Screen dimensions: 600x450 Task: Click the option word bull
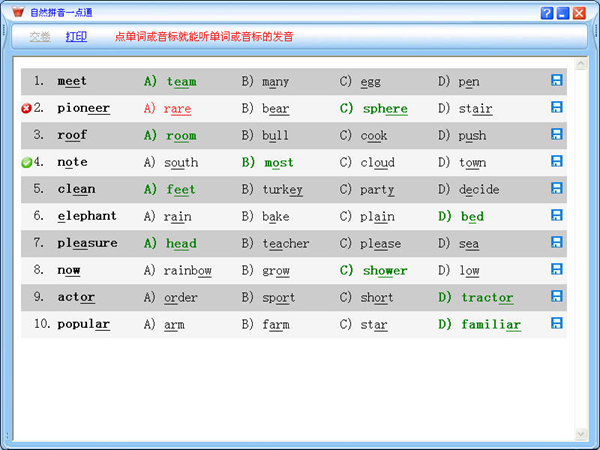pyautogui.click(x=275, y=135)
